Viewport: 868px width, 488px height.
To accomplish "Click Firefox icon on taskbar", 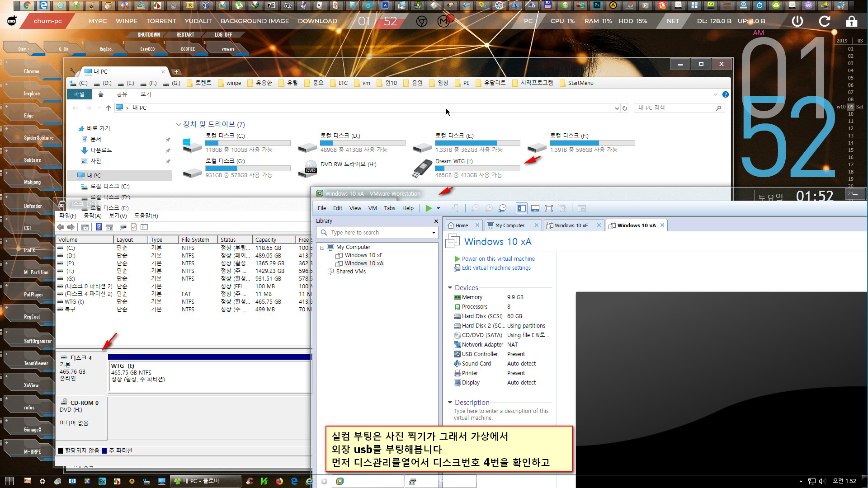I will point(279,481).
